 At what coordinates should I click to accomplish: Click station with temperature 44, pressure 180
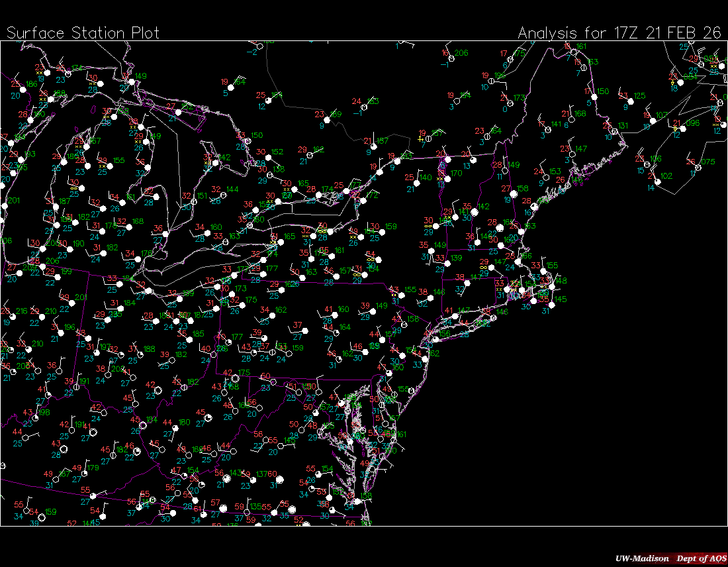175,428
